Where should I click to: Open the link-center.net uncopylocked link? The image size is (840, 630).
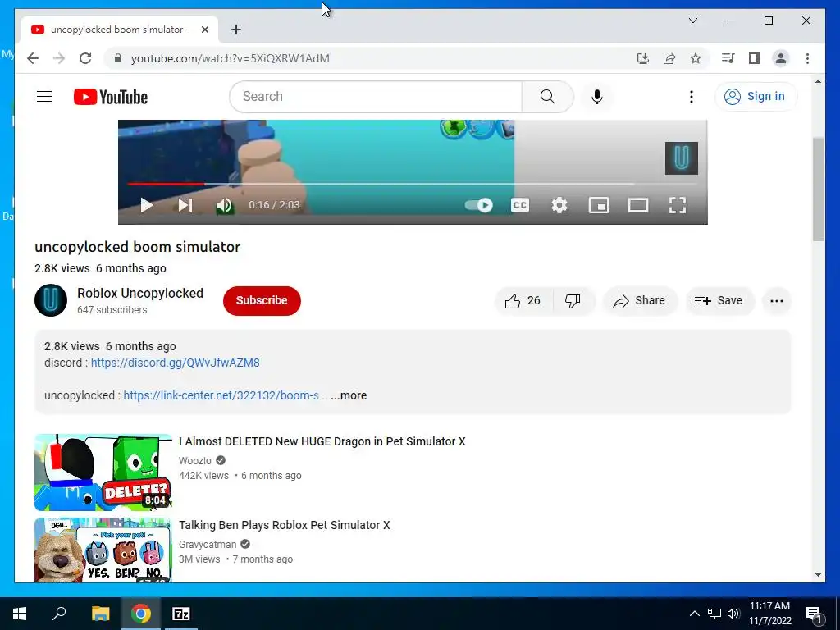[225, 395]
